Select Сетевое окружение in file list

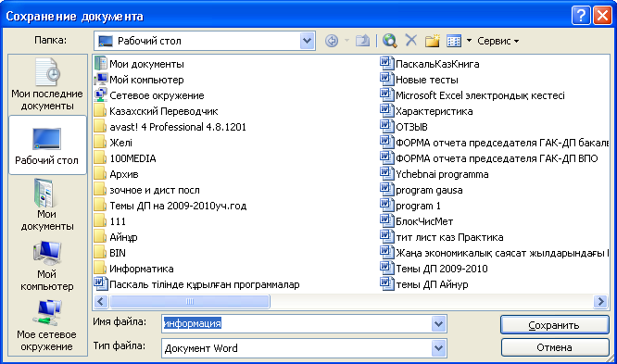point(149,95)
